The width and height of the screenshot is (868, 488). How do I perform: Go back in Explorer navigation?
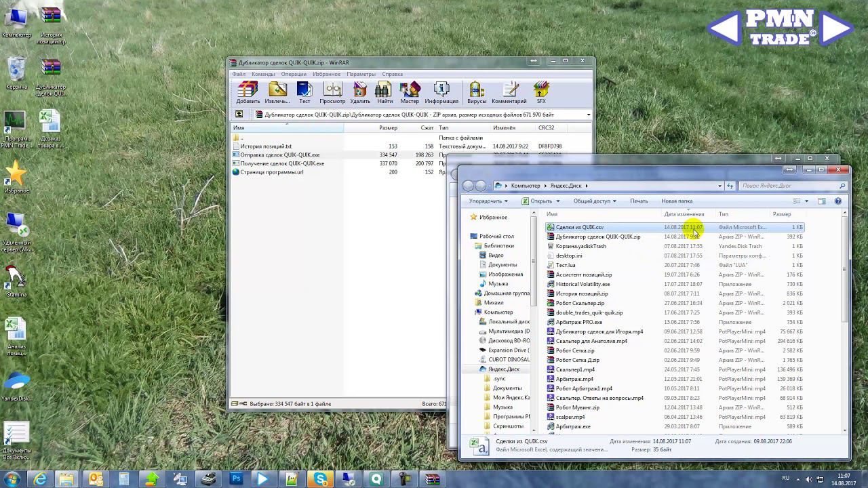point(468,186)
